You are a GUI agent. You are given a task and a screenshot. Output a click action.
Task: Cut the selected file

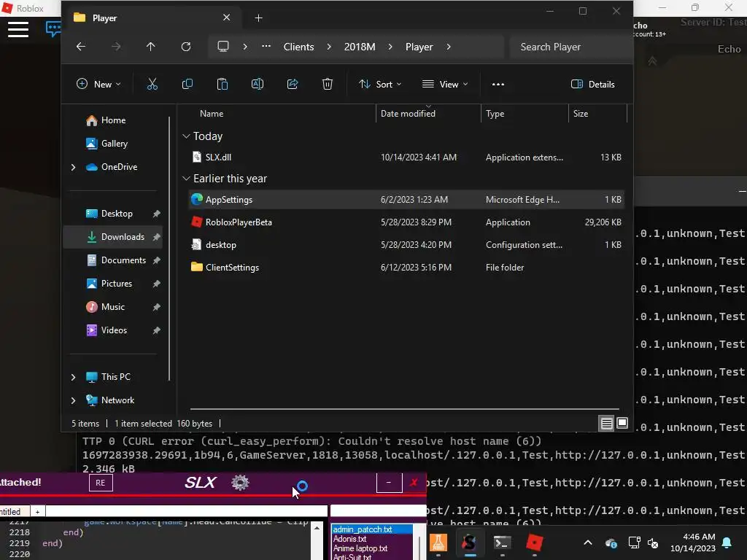click(152, 85)
